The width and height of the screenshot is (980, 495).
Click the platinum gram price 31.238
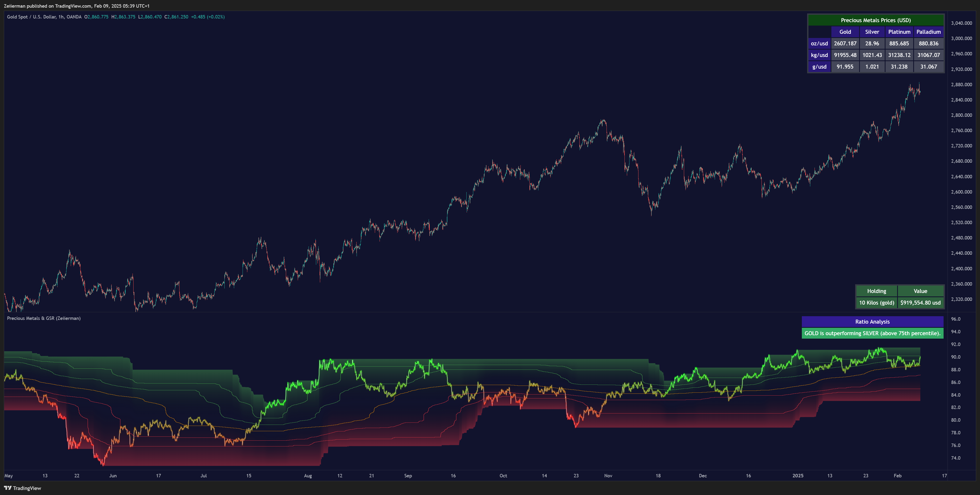(x=899, y=66)
